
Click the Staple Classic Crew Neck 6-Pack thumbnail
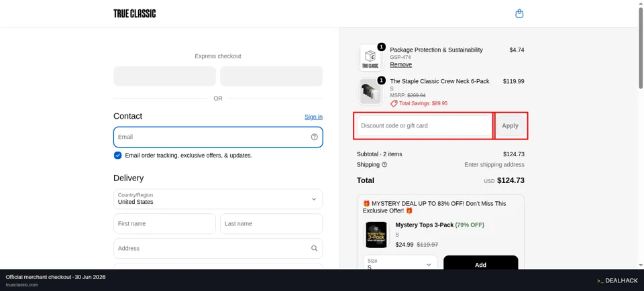pyautogui.click(x=370, y=92)
